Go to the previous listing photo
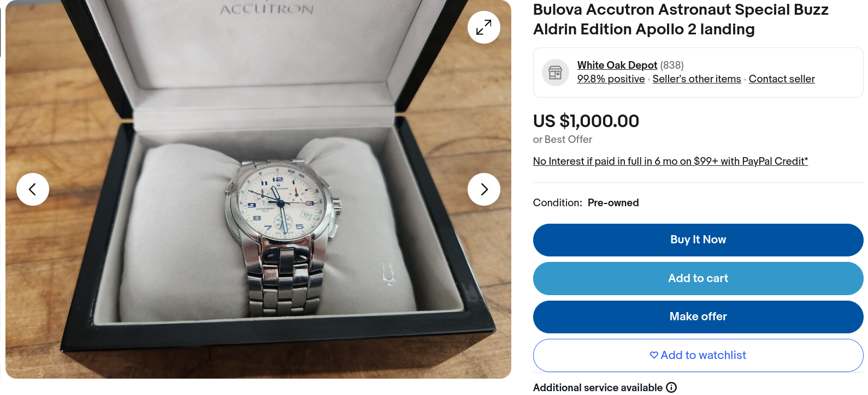The width and height of the screenshot is (868, 395). coord(33,189)
